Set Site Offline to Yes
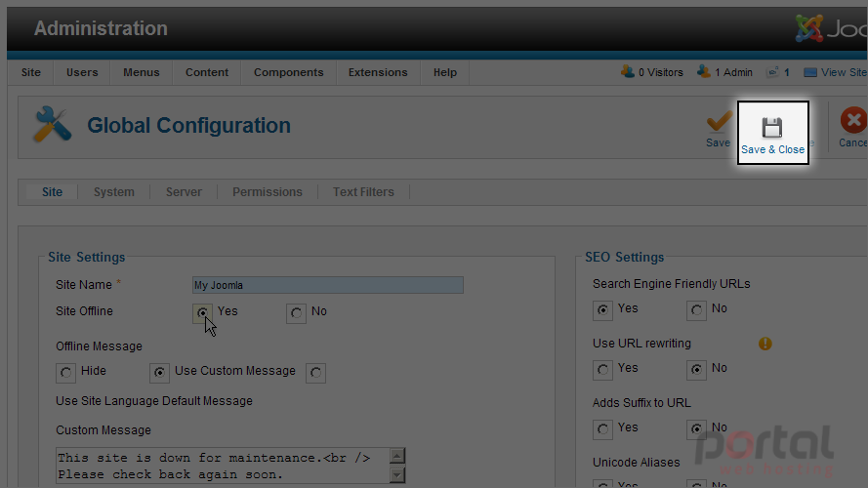Viewport: 868px width, 488px height. (x=203, y=313)
